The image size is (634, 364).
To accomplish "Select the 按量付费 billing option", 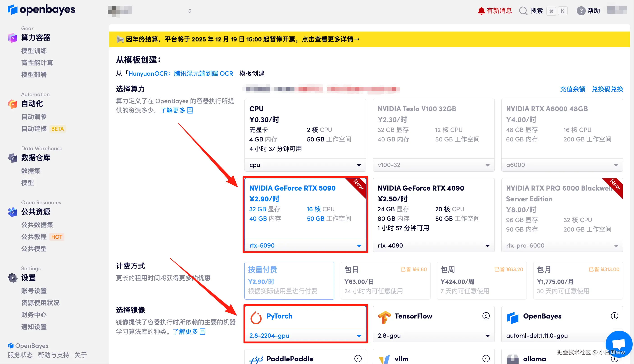I will (289, 280).
